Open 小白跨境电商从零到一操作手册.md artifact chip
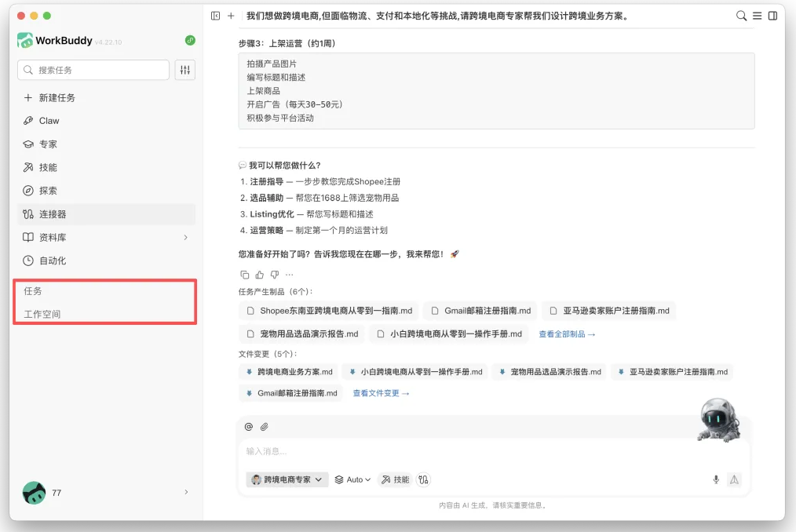Image resolution: width=796 pixels, height=532 pixels. [449, 334]
